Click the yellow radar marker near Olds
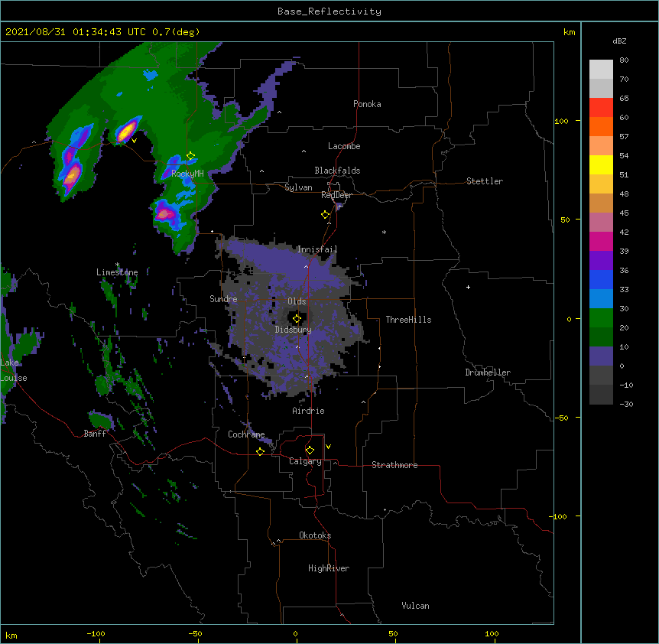This screenshot has height=644, width=659. (x=297, y=319)
